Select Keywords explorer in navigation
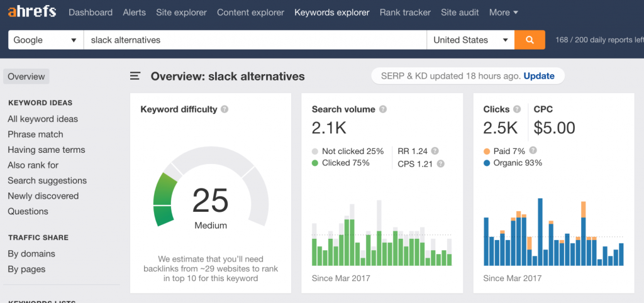 [x=332, y=13]
